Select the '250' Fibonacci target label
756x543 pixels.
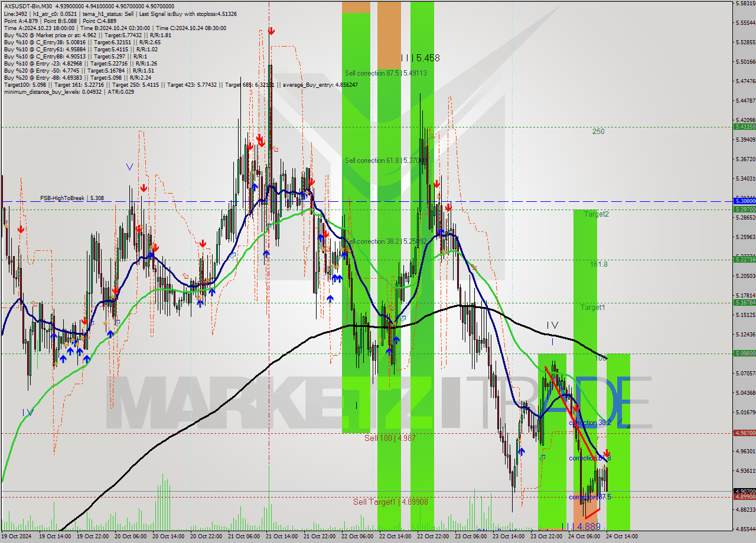pos(598,132)
